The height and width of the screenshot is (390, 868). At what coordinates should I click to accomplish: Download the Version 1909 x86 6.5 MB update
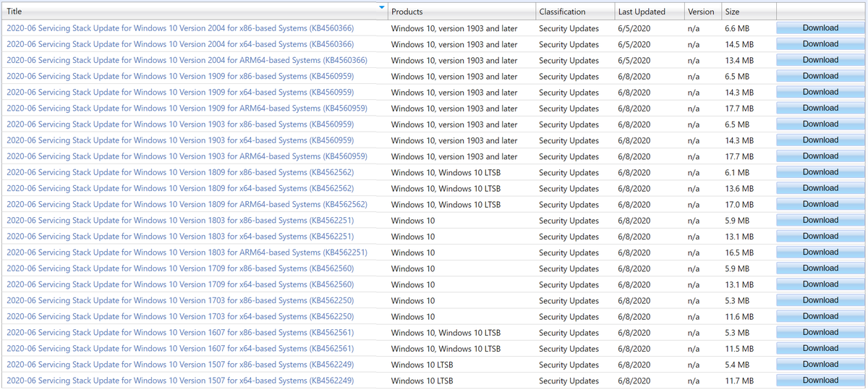[820, 76]
